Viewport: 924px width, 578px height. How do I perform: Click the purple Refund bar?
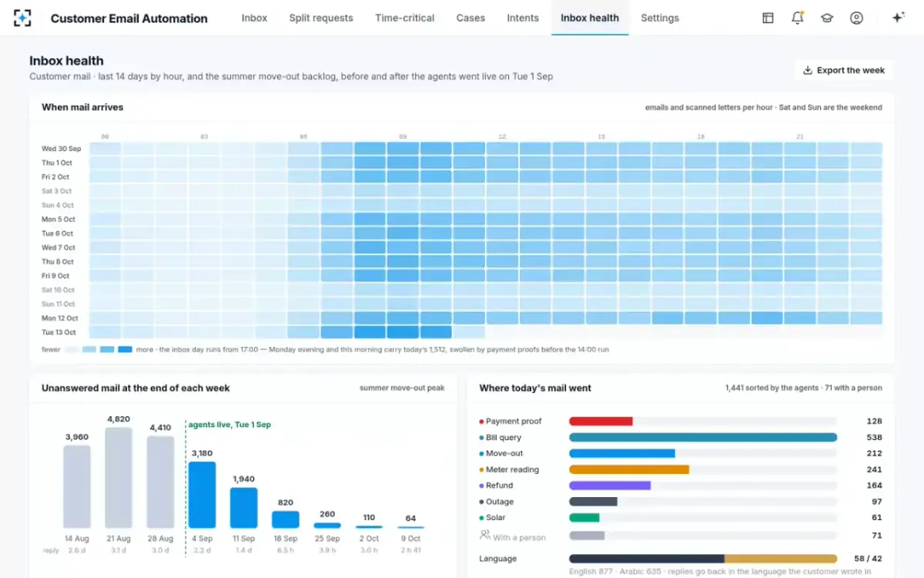610,486
